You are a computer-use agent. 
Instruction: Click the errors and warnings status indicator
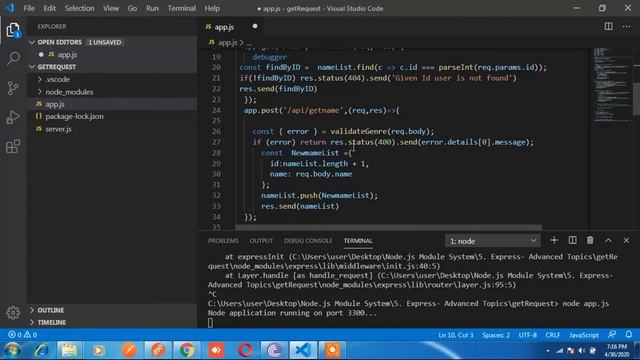click(22, 335)
